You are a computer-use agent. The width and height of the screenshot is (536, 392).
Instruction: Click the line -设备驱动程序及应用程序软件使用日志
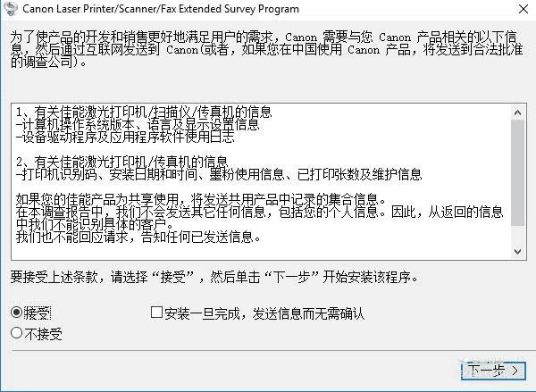[125, 137]
